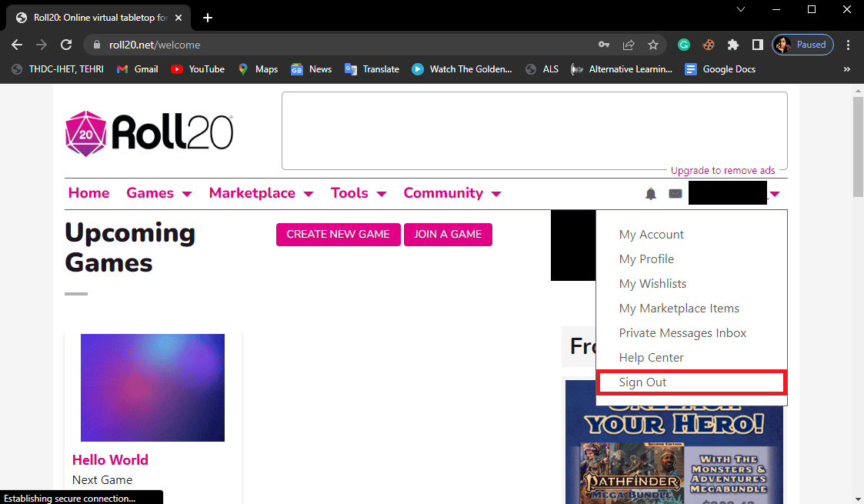
Task: Open the cookie extension icon
Action: tap(709, 45)
